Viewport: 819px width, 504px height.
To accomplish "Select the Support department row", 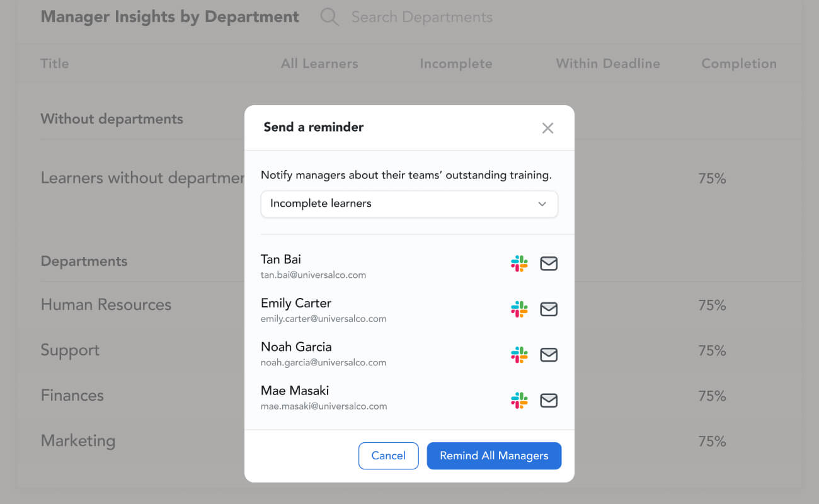I will (x=70, y=350).
